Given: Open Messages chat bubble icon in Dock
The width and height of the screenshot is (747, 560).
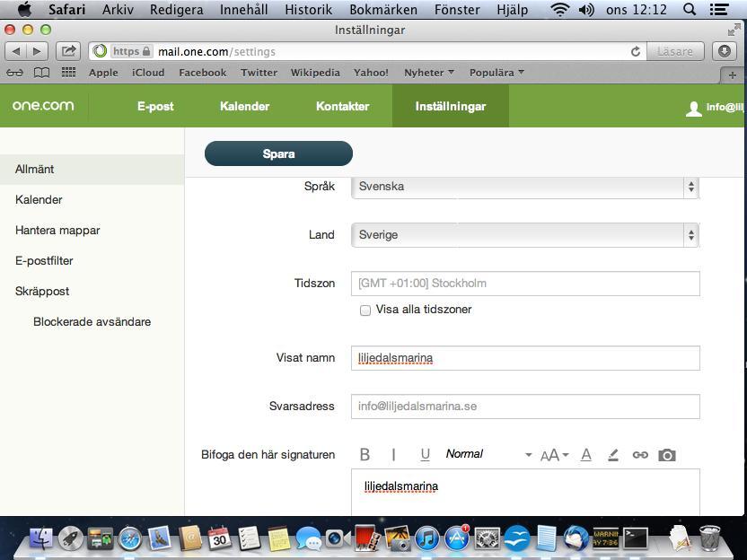Looking at the screenshot, I should pos(308,538).
